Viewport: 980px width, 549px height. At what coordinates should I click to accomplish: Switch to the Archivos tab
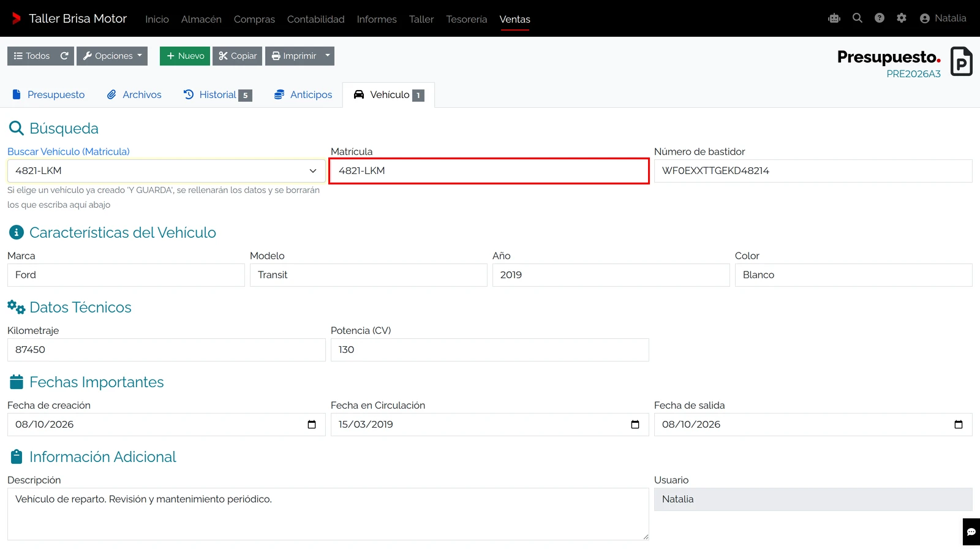(134, 95)
